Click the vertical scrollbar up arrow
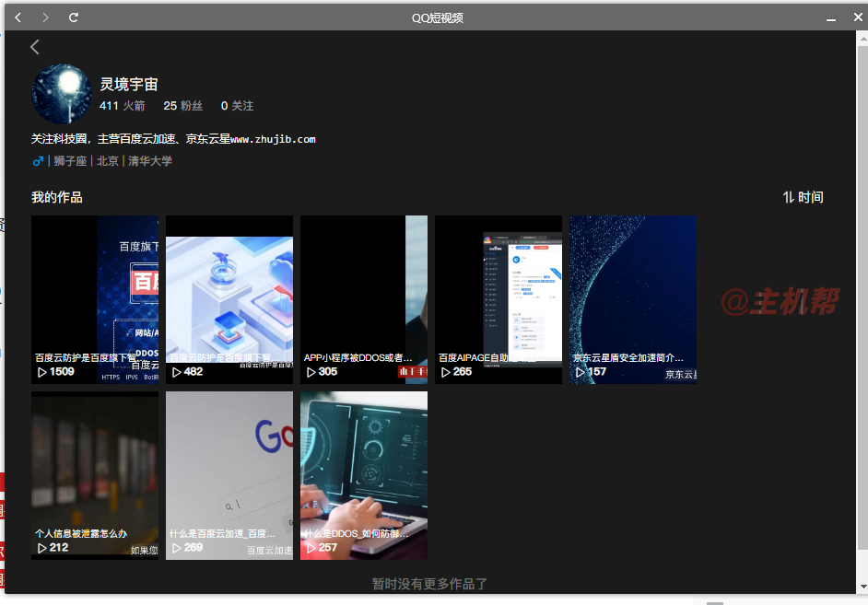Image resolution: width=868 pixels, height=605 pixels. point(862,39)
